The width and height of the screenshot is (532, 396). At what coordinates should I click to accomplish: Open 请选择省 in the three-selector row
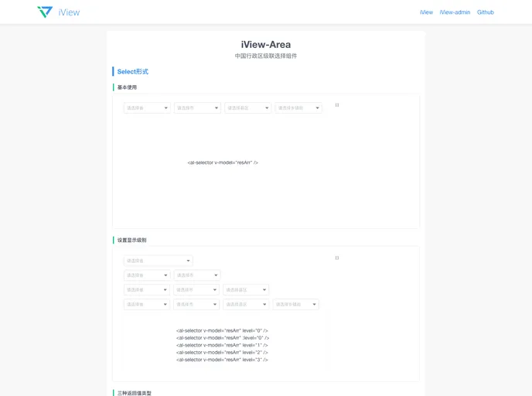(147, 290)
